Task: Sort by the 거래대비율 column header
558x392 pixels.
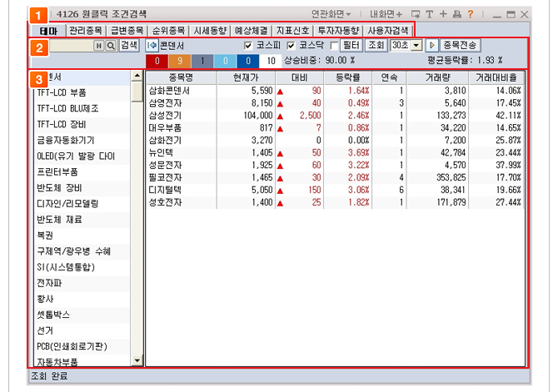Action: coord(496,77)
